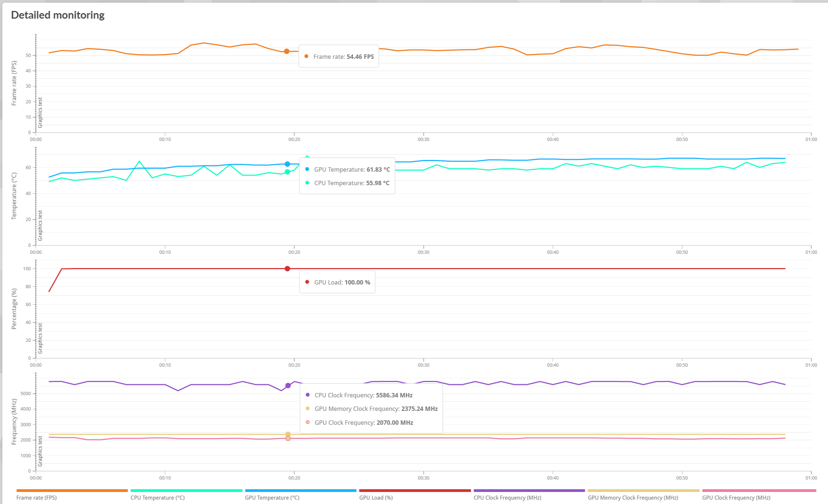This screenshot has height=504, width=828.
Task: Click the orange Frame rate color bar
Action: pos(72,490)
